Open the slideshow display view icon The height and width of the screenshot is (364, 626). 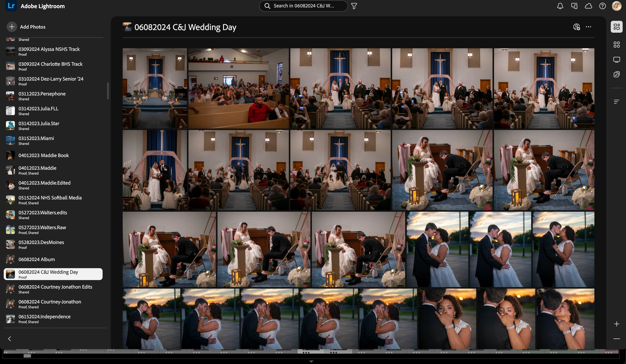coord(616,60)
